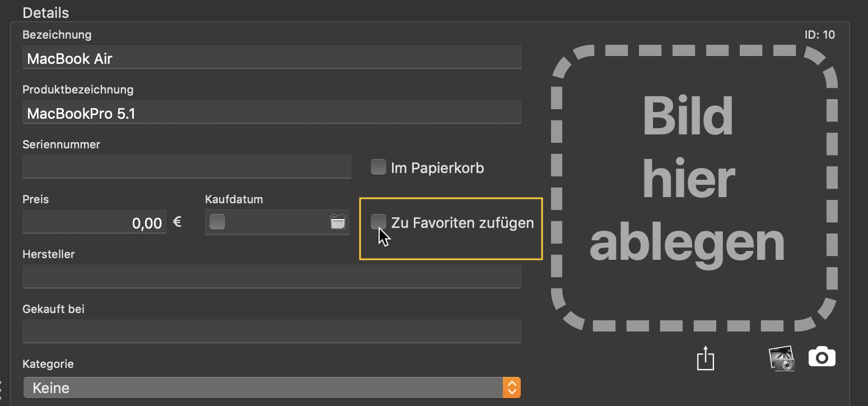This screenshot has height=406, width=868.
Task: Click the Preis field showing 0,00
Action: pos(95,222)
